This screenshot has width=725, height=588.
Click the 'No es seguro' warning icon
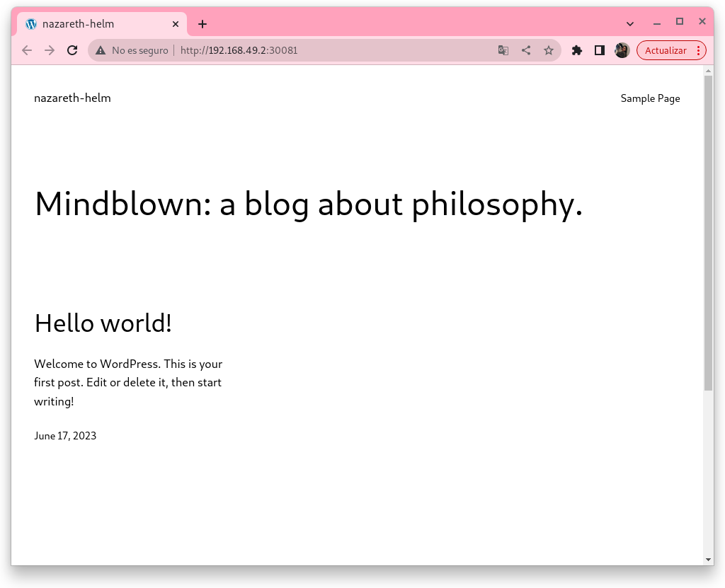pyautogui.click(x=101, y=50)
